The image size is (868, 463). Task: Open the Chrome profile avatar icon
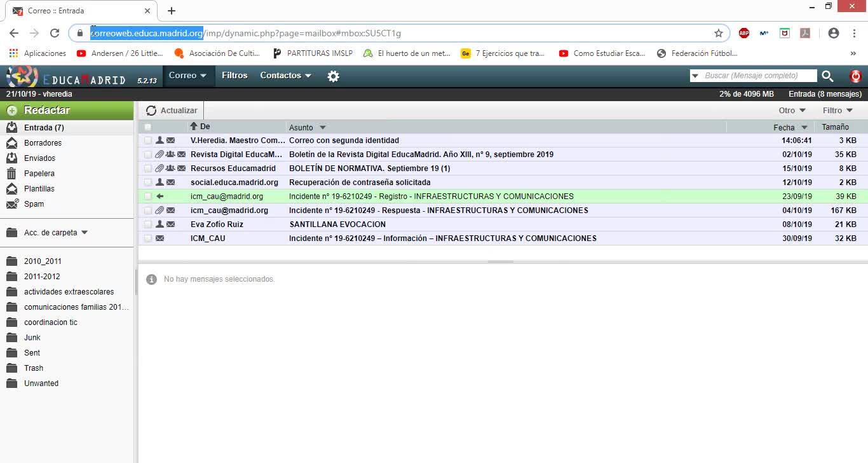coord(834,33)
